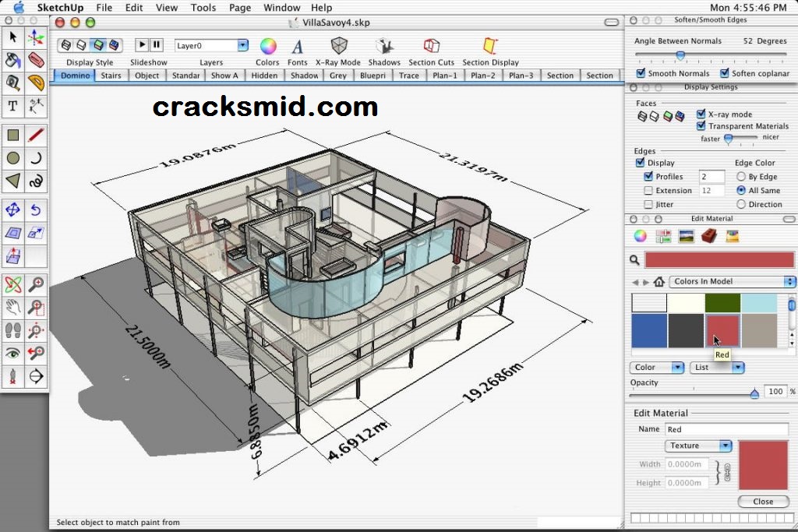The image size is (798, 532).
Task: Click the Zoom Extents tool
Action: click(36, 330)
